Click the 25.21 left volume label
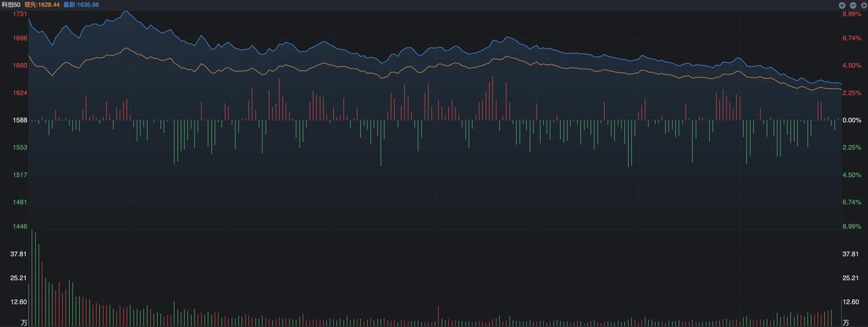 tap(18, 278)
